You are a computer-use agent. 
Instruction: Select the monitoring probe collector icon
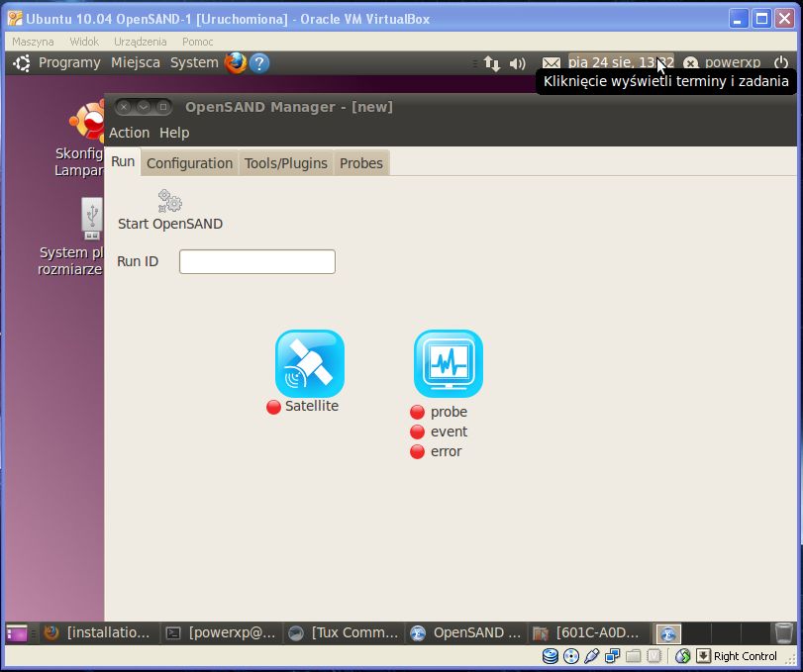point(449,363)
